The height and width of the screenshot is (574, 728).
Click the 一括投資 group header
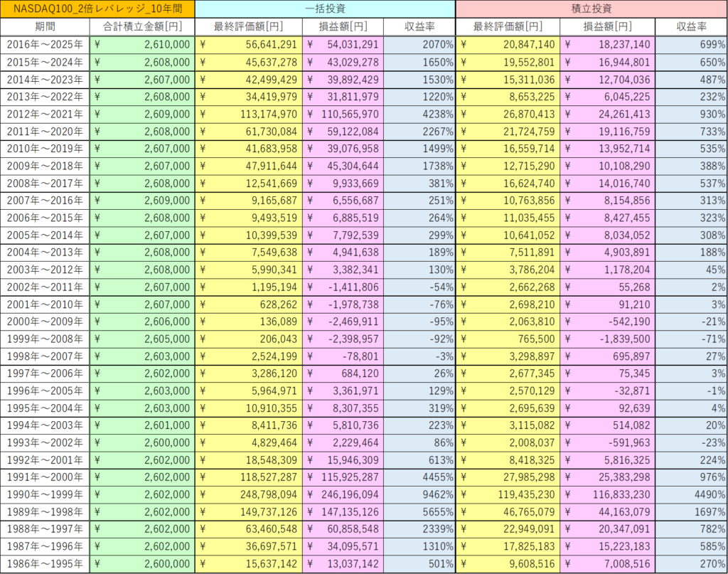point(325,9)
